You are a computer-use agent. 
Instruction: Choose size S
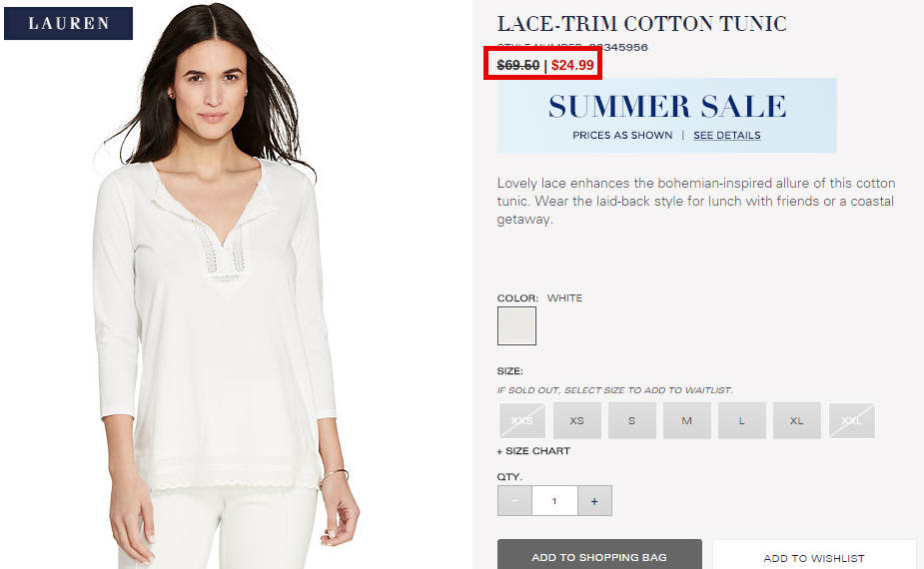coord(631,420)
